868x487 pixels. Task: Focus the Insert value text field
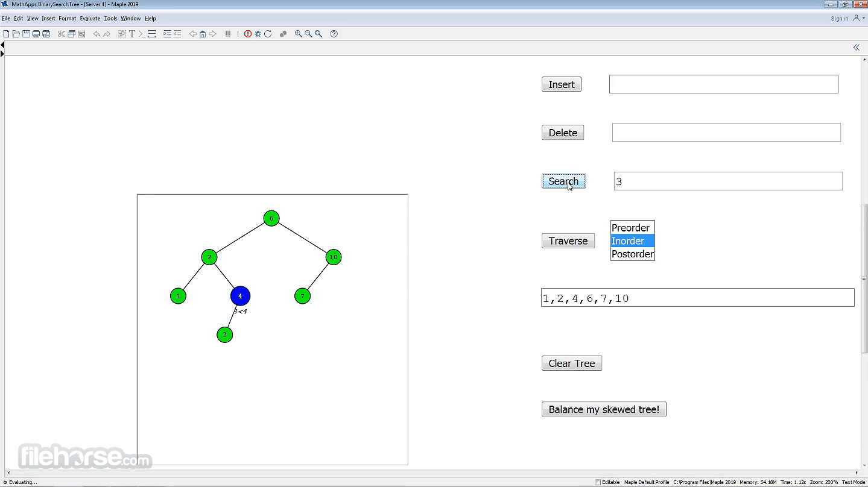click(x=723, y=84)
